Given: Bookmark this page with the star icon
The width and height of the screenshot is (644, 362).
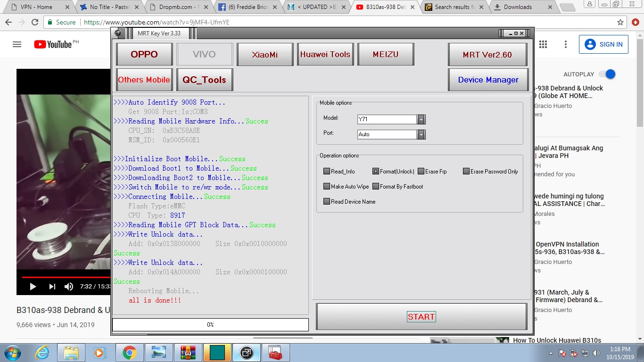Looking at the screenshot, I should pyautogui.click(x=620, y=22).
